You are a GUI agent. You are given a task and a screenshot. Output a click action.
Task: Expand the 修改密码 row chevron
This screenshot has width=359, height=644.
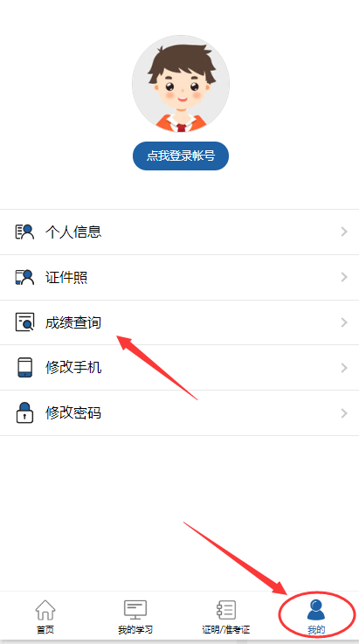344,412
